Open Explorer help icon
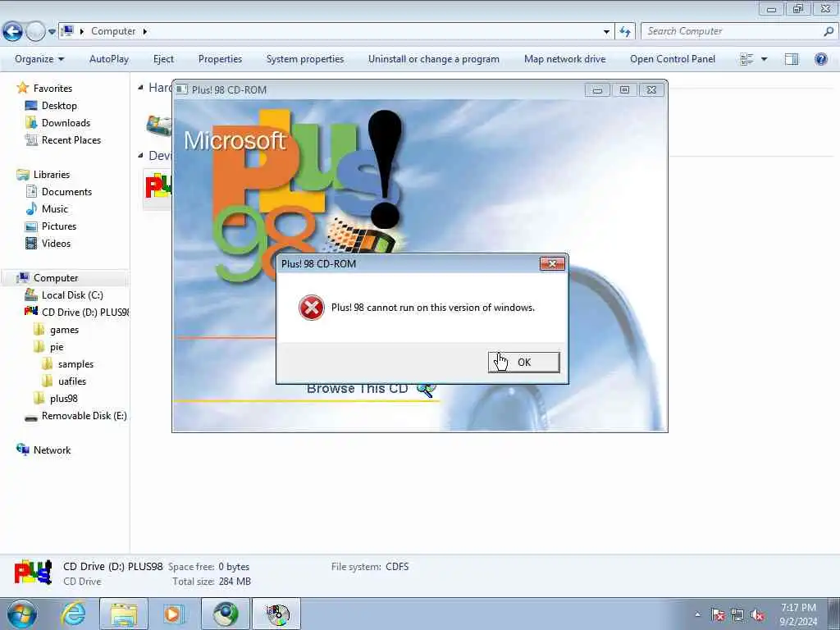 (x=820, y=59)
